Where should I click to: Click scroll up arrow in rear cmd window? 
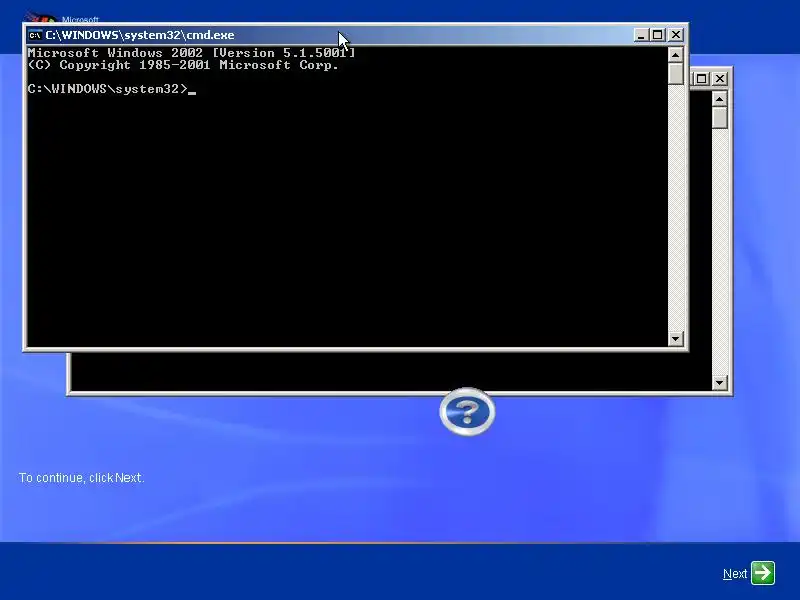tap(719, 98)
